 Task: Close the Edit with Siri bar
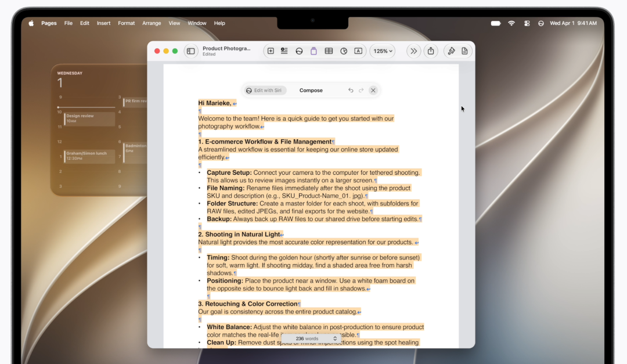click(x=373, y=91)
